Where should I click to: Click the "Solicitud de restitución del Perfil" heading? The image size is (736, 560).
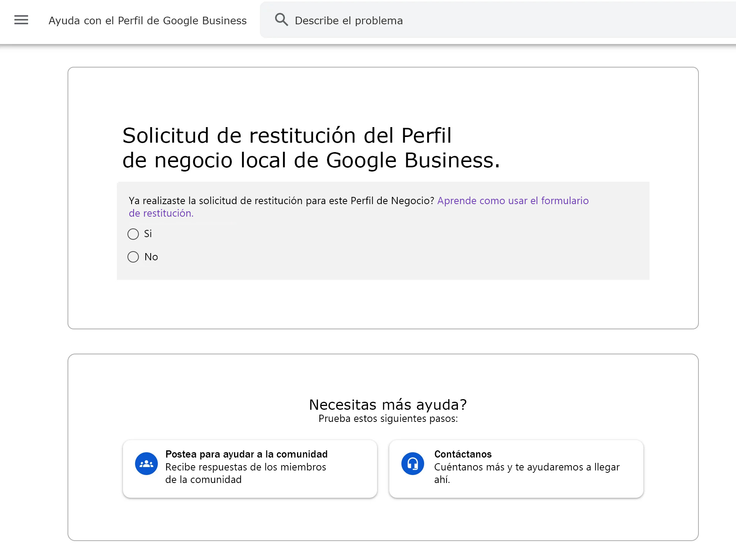(x=287, y=136)
